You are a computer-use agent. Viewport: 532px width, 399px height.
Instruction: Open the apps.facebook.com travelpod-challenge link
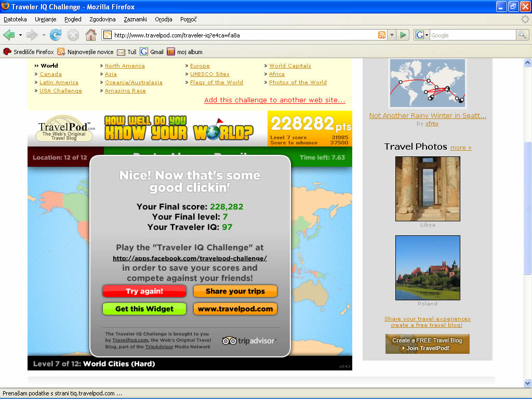(x=190, y=258)
